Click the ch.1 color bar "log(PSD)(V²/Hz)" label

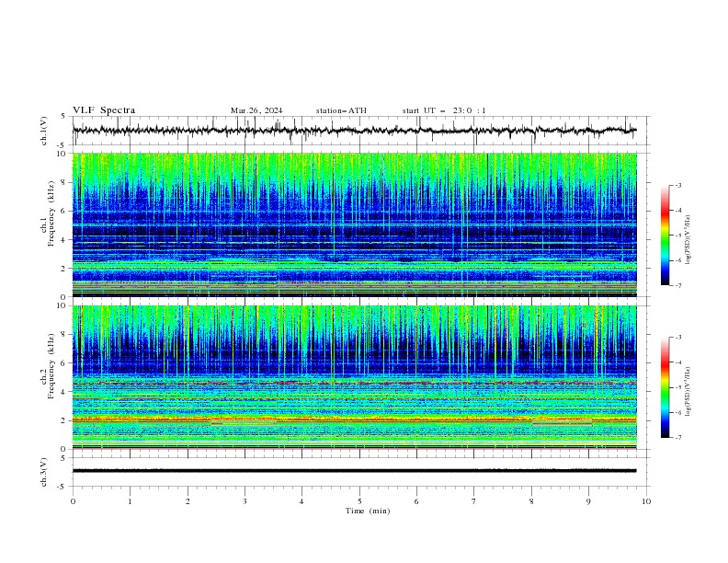pyautogui.click(x=688, y=240)
